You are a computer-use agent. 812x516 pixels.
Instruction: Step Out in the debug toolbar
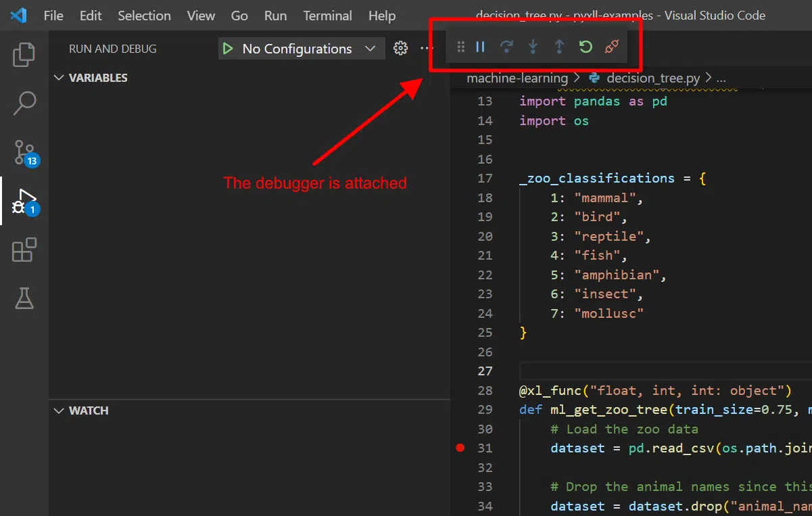559,47
